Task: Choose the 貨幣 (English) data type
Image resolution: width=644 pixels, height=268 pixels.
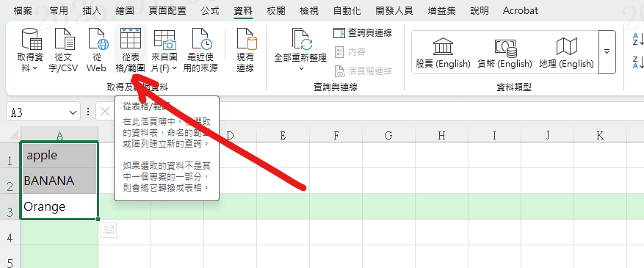Action: pos(504,53)
